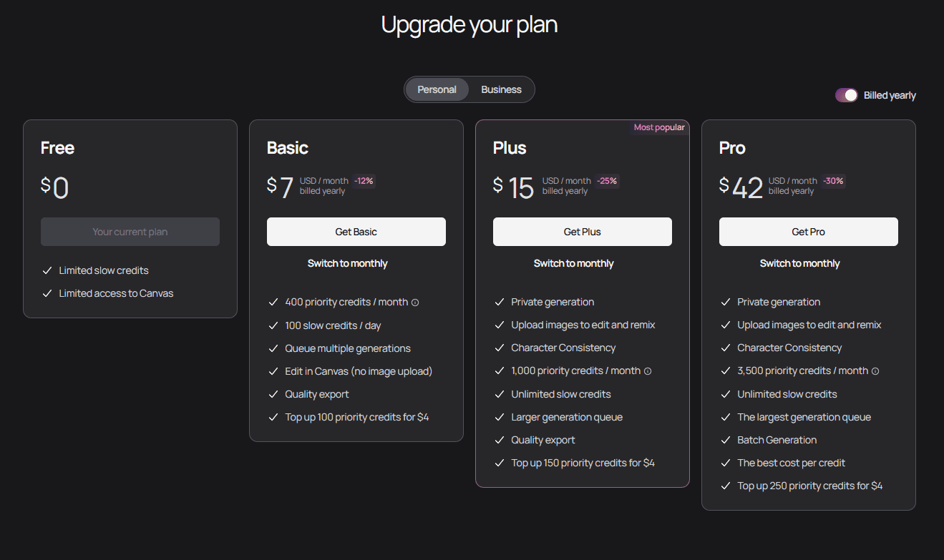Click the Upgrade your plan heading
The width and height of the screenshot is (944, 560).
pos(469,25)
